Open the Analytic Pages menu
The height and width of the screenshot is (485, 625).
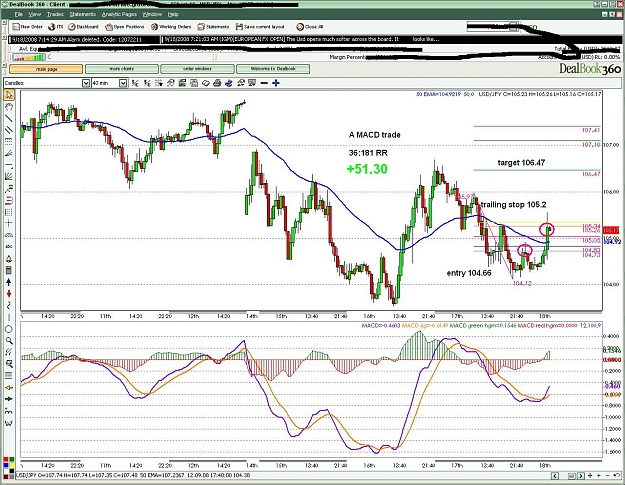pos(119,14)
